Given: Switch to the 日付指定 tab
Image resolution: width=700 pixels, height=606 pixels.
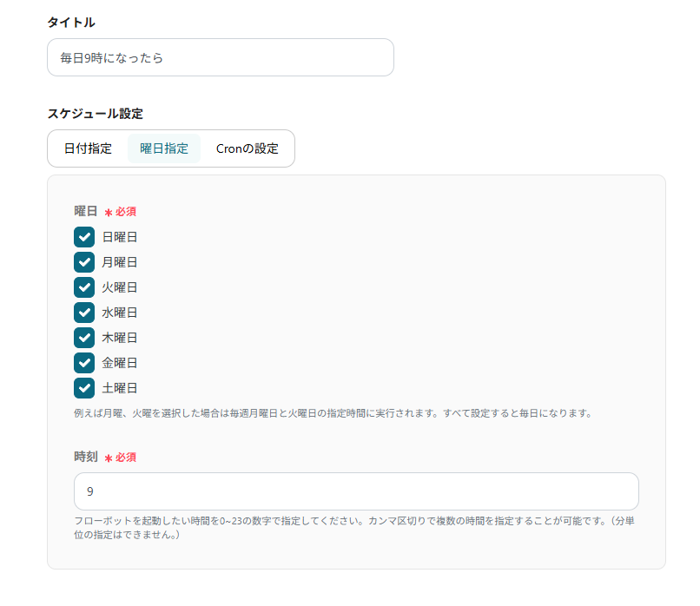Looking at the screenshot, I should pyautogui.click(x=86, y=148).
